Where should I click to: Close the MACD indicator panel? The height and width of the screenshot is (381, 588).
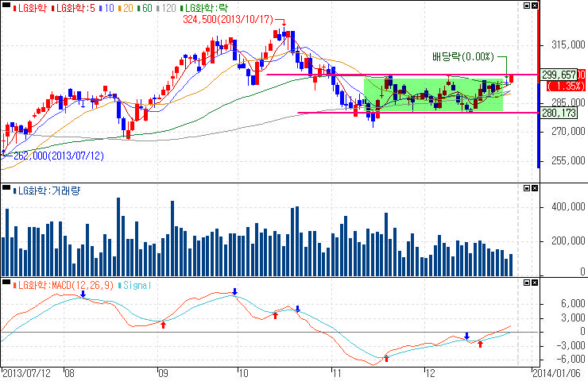534,283
